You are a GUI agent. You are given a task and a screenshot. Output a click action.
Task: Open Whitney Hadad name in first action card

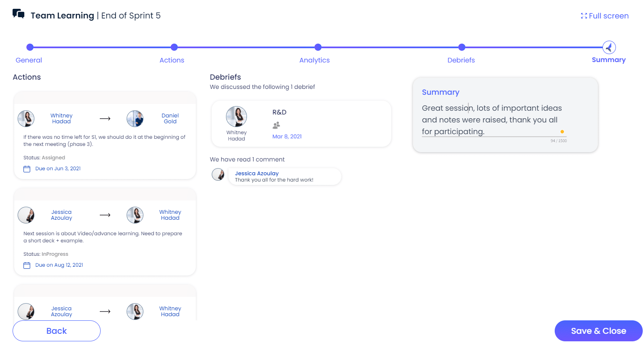(62, 119)
